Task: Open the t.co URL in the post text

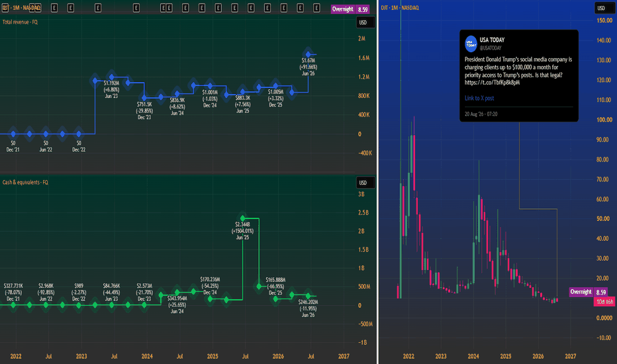Action: tap(492, 83)
